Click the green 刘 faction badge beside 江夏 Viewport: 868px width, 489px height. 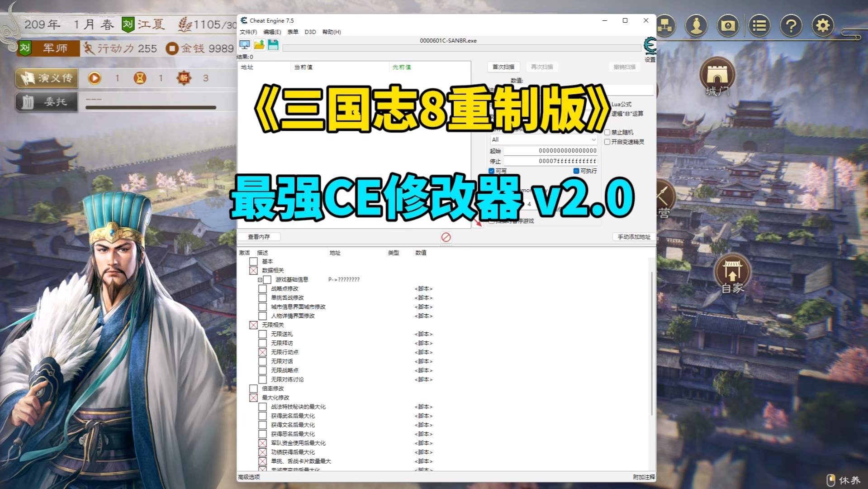coord(128,24)
